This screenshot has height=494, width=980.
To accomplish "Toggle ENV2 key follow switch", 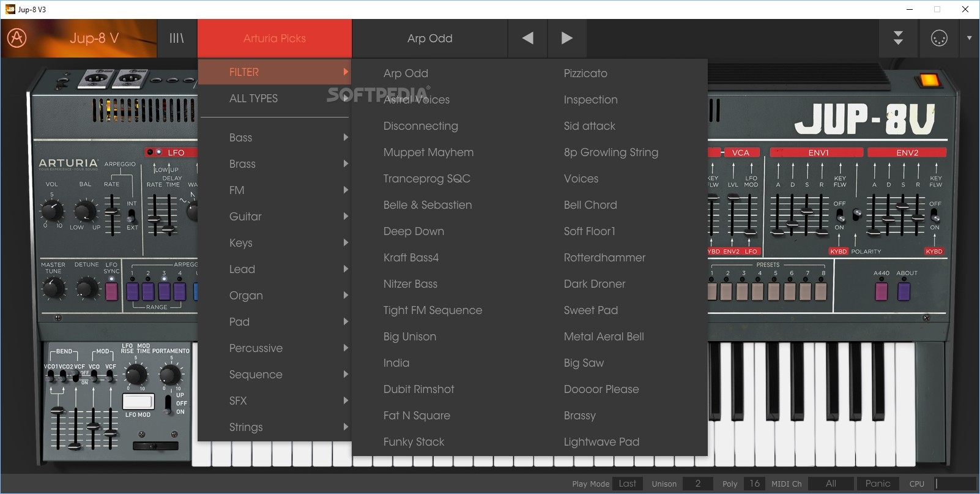I will click(x=934, y=215).
